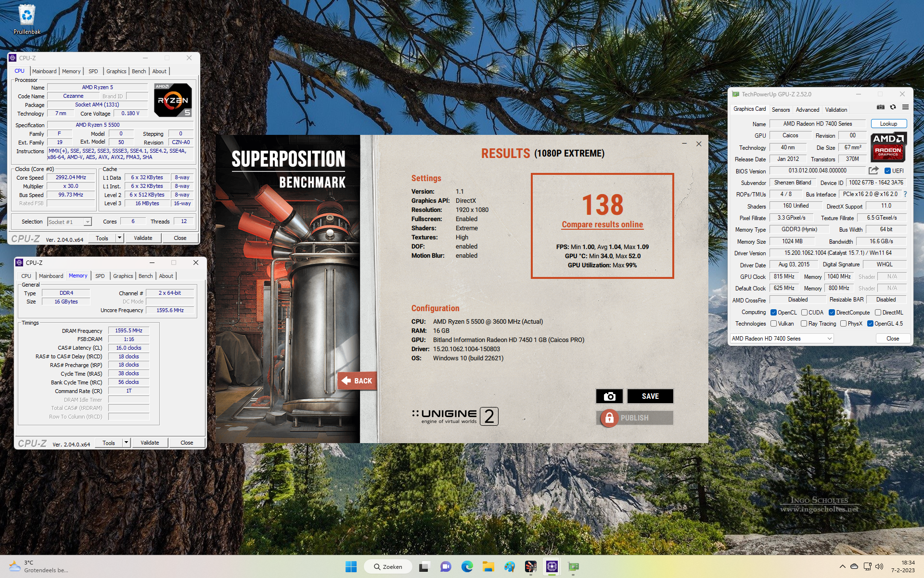Click the GPU-Z screenshot camera icon
Image resolution: width=924 pixels, height=578 pixels.
[880, 107]
